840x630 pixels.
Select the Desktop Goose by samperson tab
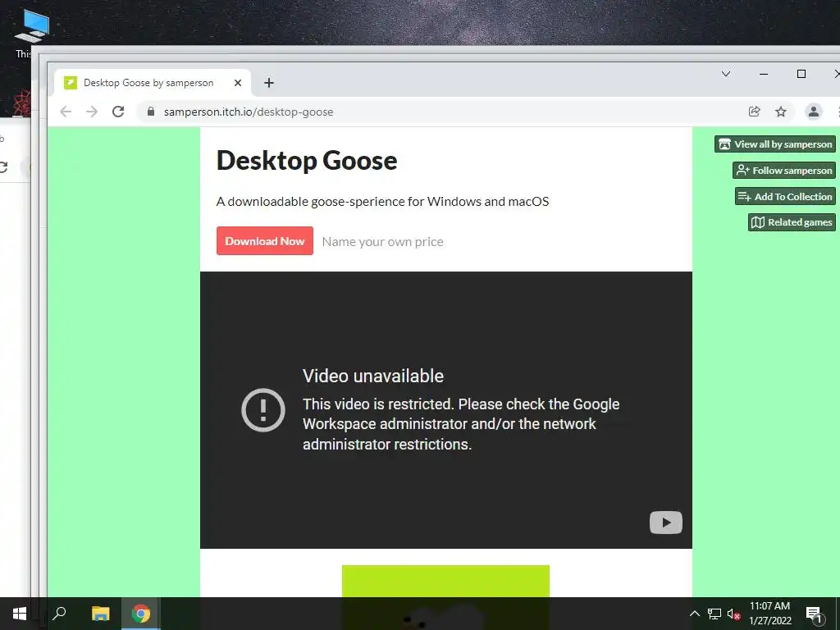153,83
